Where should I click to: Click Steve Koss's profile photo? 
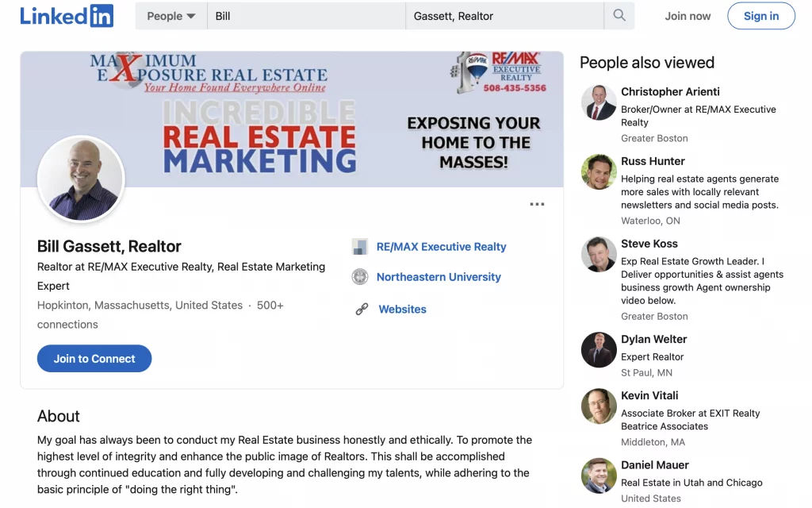pos(599,254)
